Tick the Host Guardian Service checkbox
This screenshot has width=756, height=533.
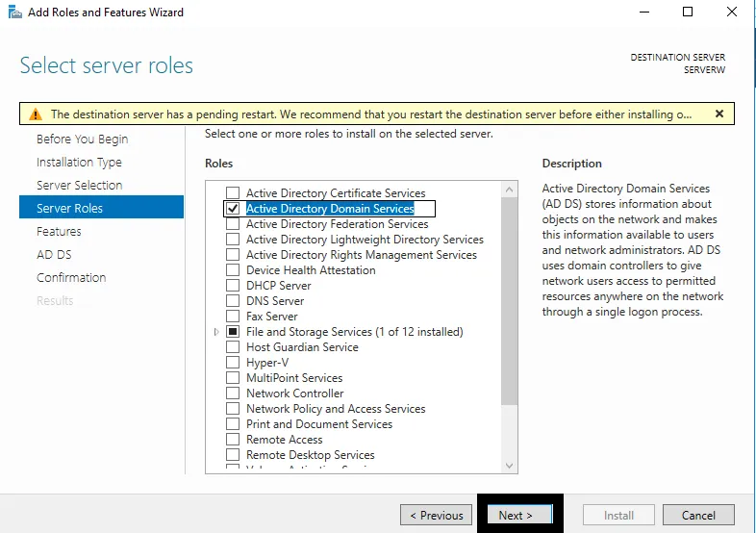tap(233, 347)
